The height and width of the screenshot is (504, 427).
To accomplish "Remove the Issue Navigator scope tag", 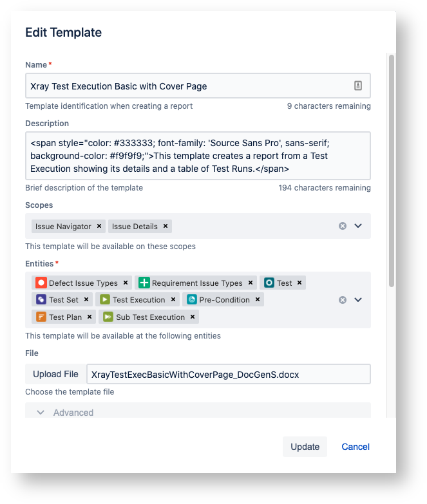I will pos(99,226).
